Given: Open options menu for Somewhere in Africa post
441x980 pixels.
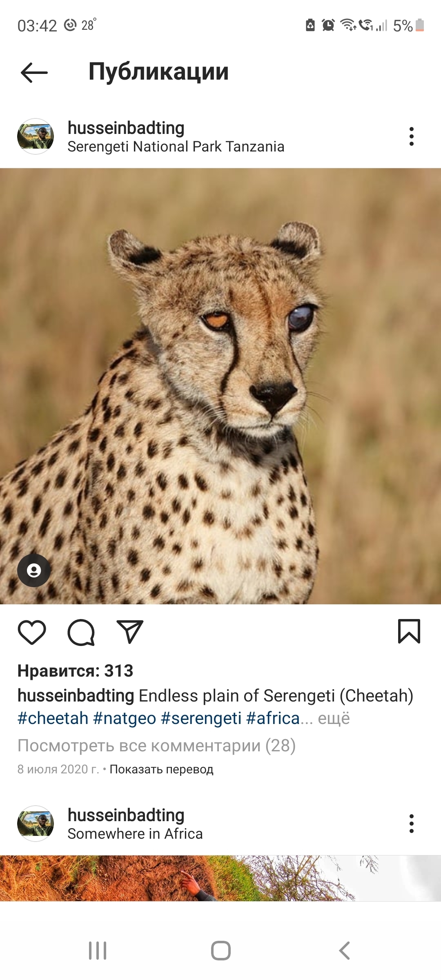Looking at the screenshot, I should click(x=412, y=824).
